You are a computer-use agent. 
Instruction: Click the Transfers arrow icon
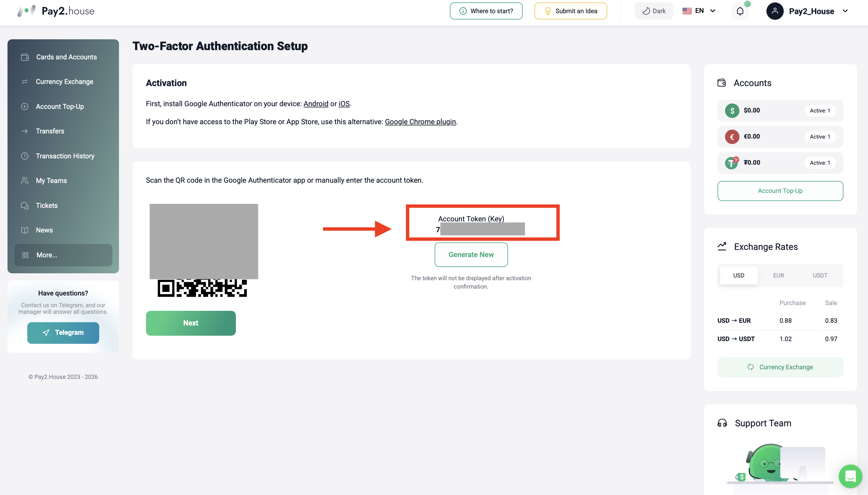tap(25, 131)
